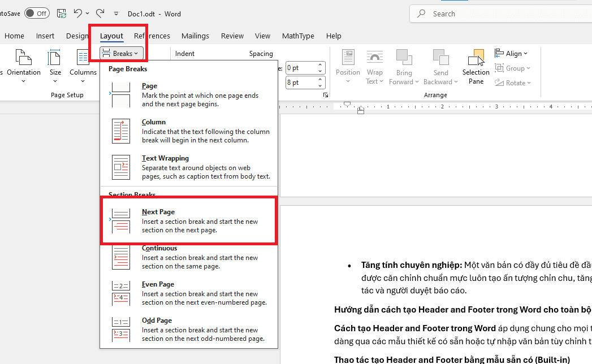
Task: Open the Group dropdown
Action: [512, 68]
